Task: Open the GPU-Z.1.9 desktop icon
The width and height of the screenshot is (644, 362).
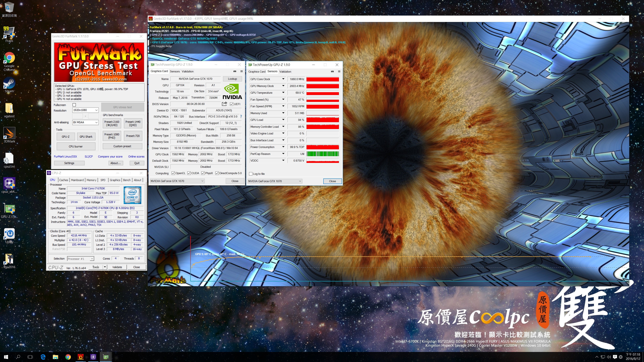Action: [9, 211]
